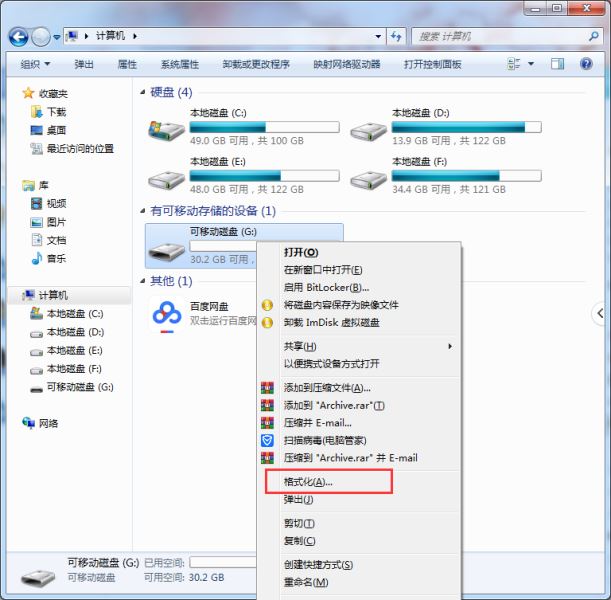Open Help with the question mark icon
This screenshot has width=611, height=600.
coord(586,64)
